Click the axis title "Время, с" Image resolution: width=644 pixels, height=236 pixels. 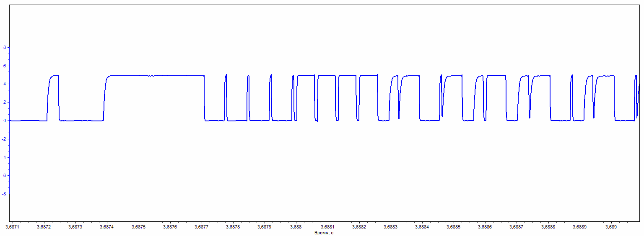(324, 232)
